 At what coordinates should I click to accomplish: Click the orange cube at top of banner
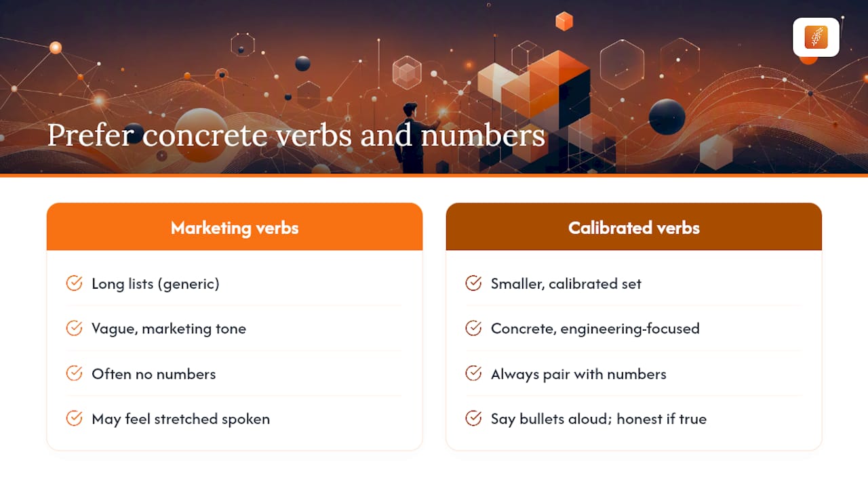click(564, 21)
